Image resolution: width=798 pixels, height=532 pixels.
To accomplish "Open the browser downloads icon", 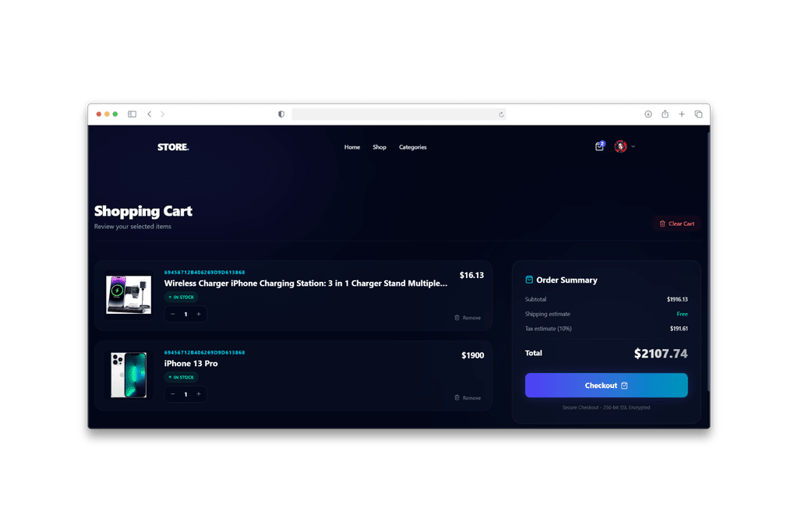I will click(x=648, y=114).
